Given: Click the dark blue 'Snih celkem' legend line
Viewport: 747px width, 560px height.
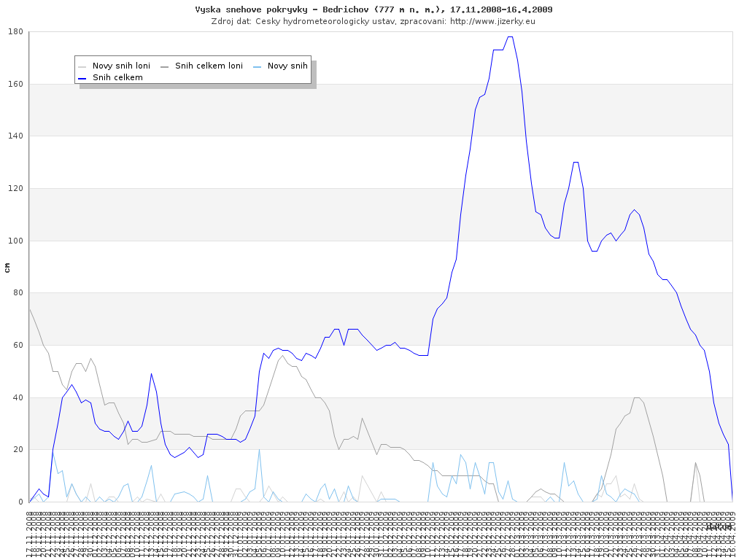Looking at the screenshot, I should [82, 77].
